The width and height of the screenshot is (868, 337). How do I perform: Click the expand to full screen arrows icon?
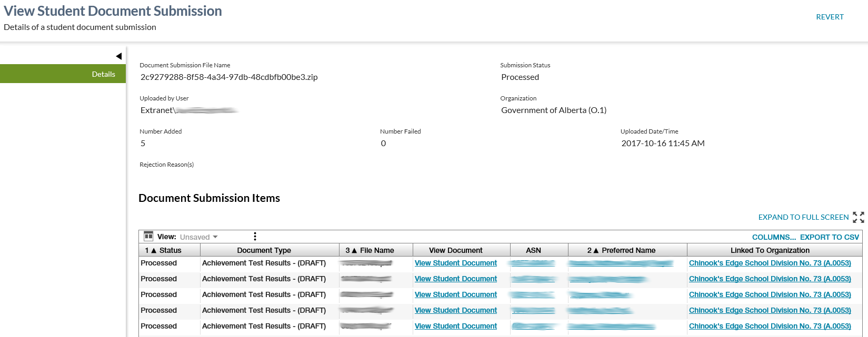coord(858,217)
